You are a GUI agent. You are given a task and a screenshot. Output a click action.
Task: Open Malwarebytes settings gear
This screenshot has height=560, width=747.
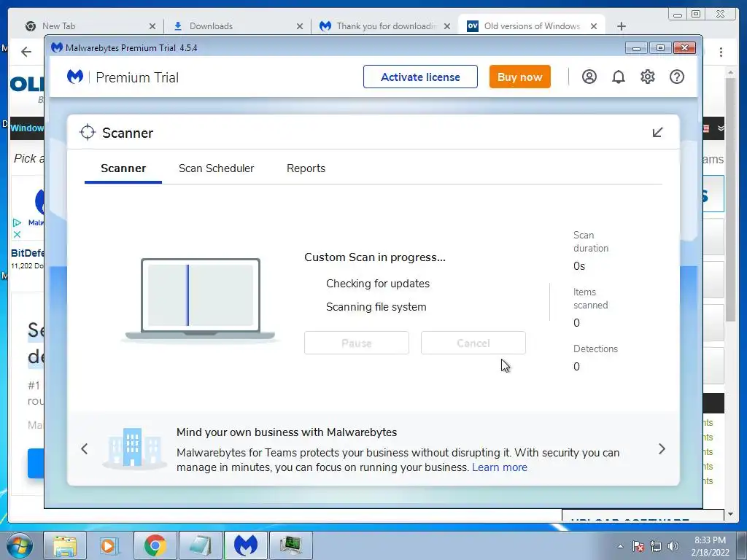click(648, 77)
